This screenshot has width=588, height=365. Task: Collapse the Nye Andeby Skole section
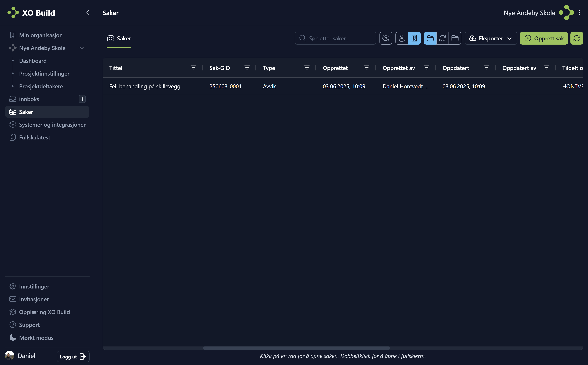point(81,48)
